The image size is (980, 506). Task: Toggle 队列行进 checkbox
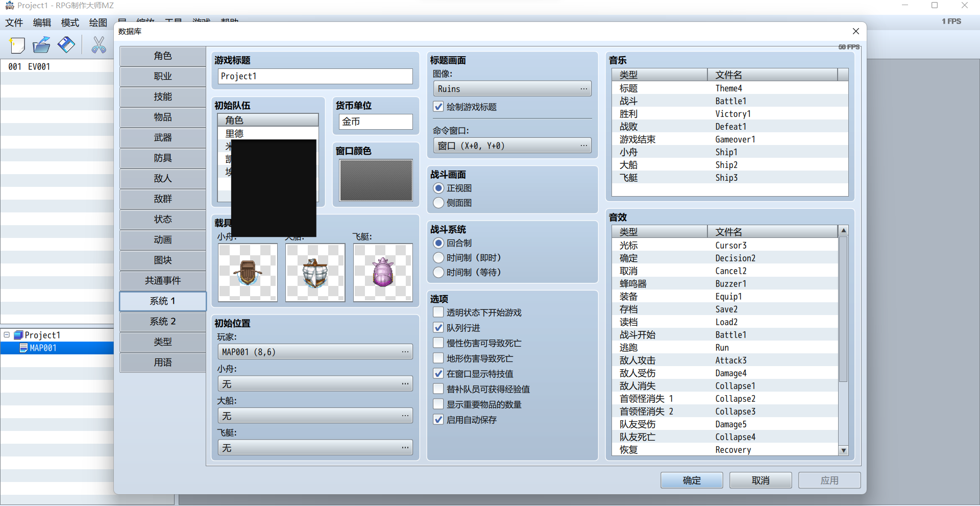pos(438,328)
